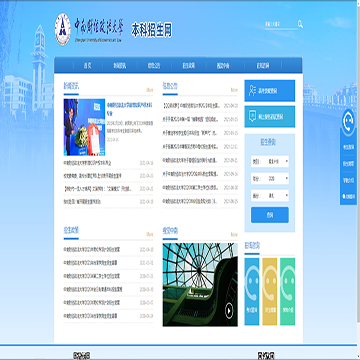
Task: Click the university emblem logo
Action: click(63, 29)
